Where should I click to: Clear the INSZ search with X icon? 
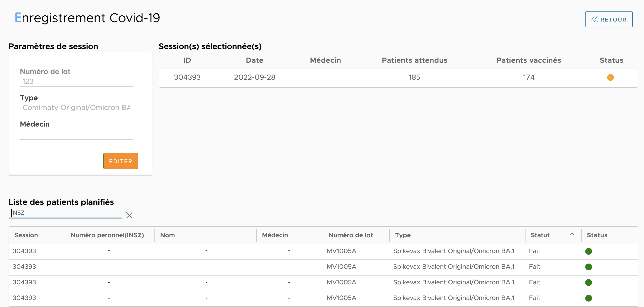click(x=129, y=215)
